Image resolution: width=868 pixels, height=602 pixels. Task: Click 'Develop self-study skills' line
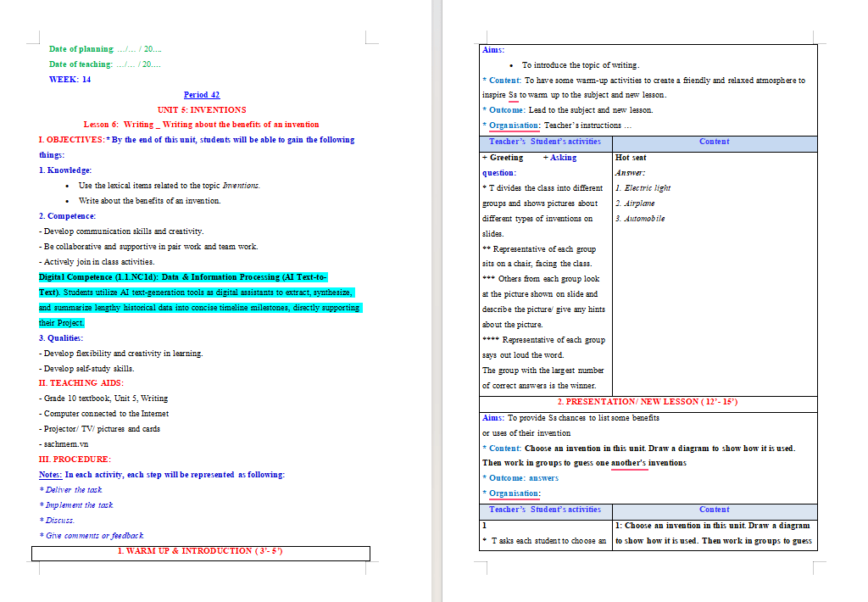(x=86, y=368)
